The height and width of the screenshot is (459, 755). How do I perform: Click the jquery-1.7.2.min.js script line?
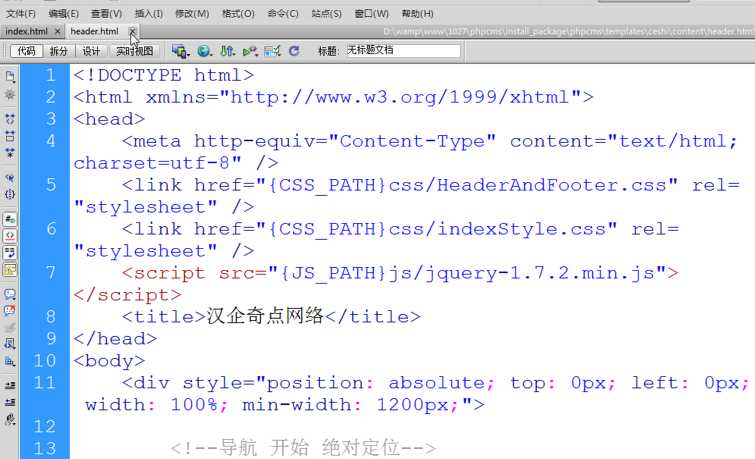click(x=400, y=273)
